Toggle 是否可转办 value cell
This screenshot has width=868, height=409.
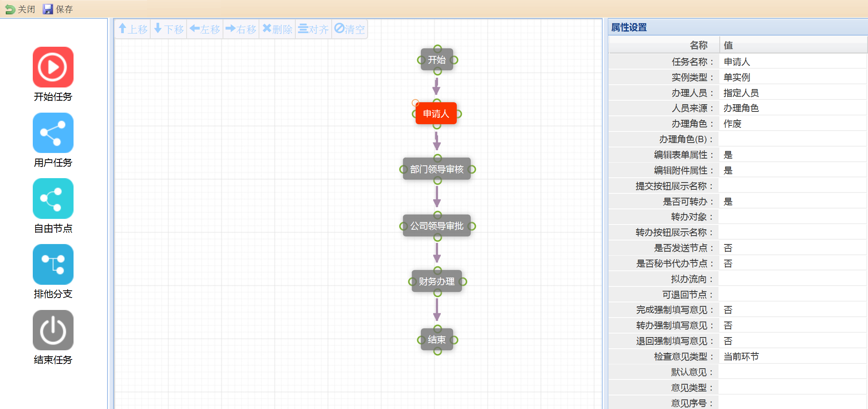click(791, 202)
